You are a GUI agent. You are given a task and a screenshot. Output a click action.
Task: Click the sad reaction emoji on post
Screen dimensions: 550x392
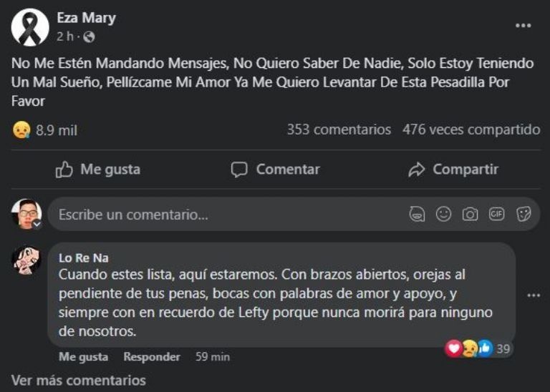[x=21, y=130]
